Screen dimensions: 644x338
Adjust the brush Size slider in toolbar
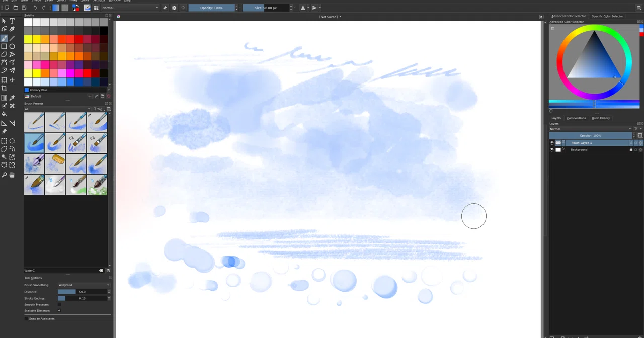266,8
